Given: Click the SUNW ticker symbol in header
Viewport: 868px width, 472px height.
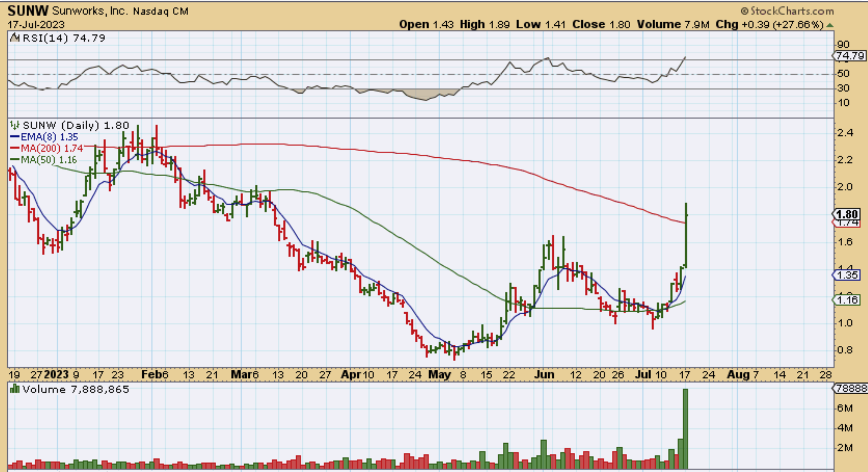Looking at the screenshot, I should click(x=28, y=11).
